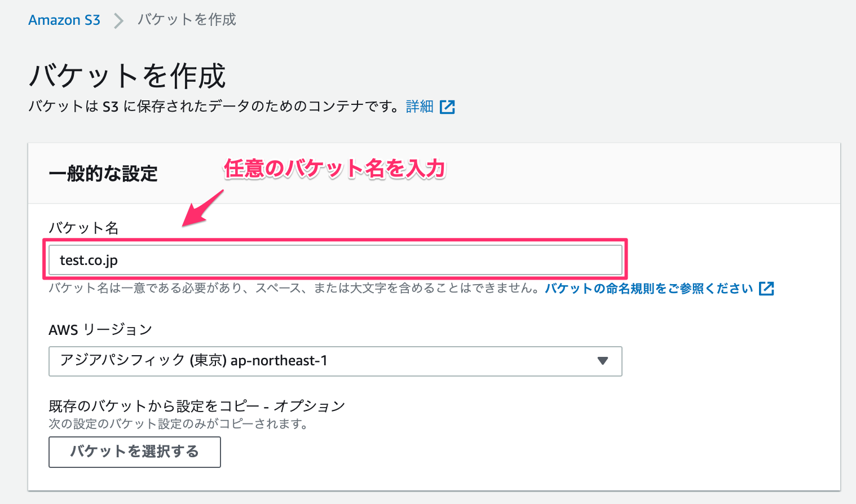Click the pink highlight box around bucket name
Screen dimensions: 856x504
tap(335, 241)
